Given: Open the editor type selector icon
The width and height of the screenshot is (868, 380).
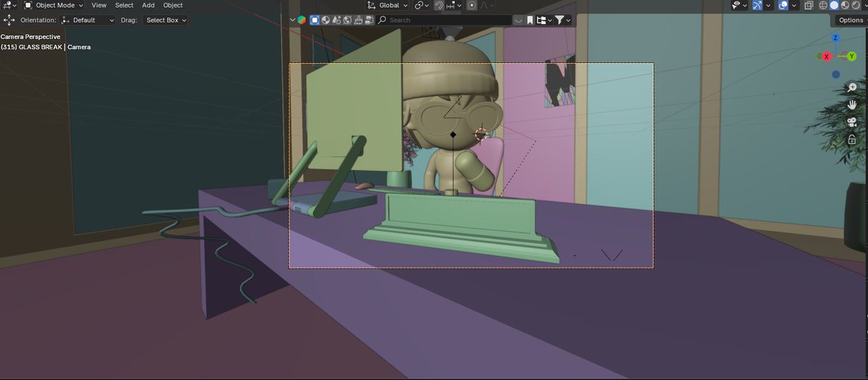Looking at the screenshot, I should coord(10,5).
